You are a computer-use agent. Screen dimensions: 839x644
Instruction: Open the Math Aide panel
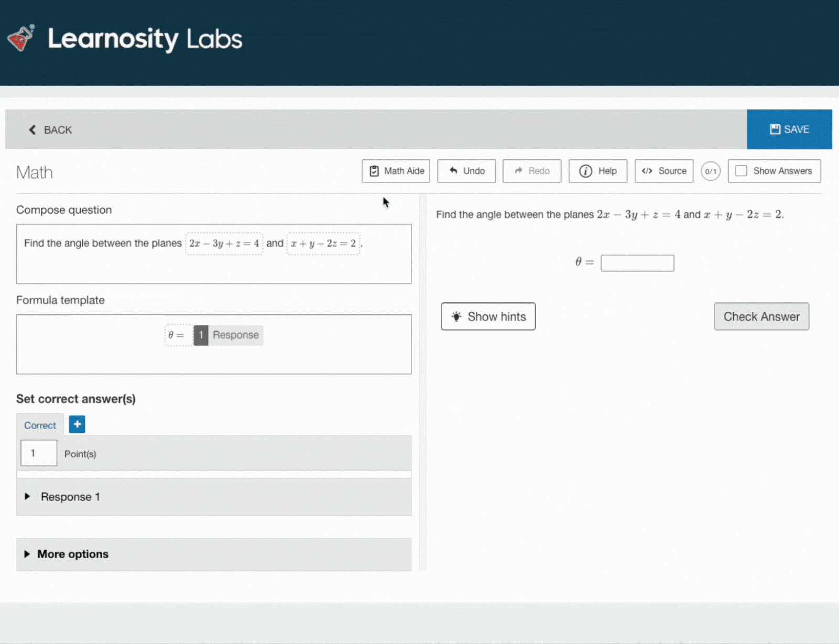[396, 171]
